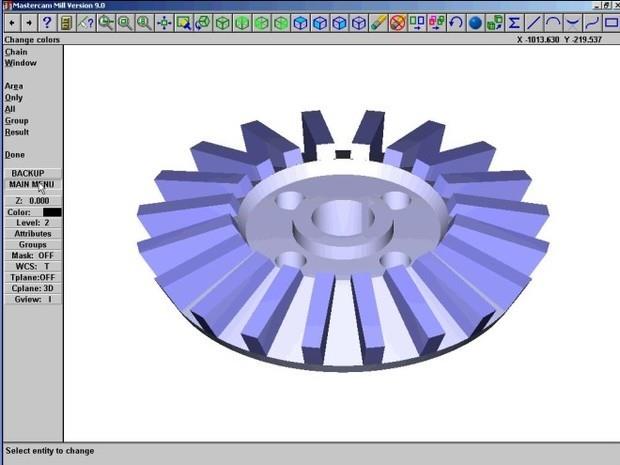Click the left arrow toolbar button
This screenshot has width=620, height=465.
[x=10, y=22]
